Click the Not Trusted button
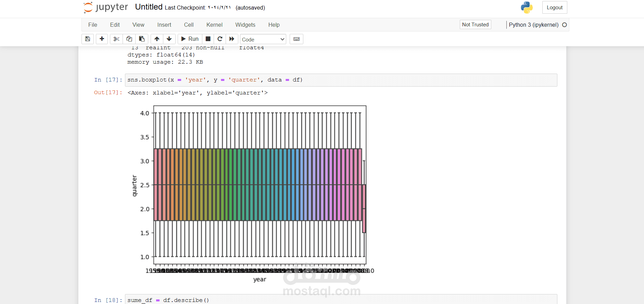This screenshot has height=304, width=644. (475, 25)
